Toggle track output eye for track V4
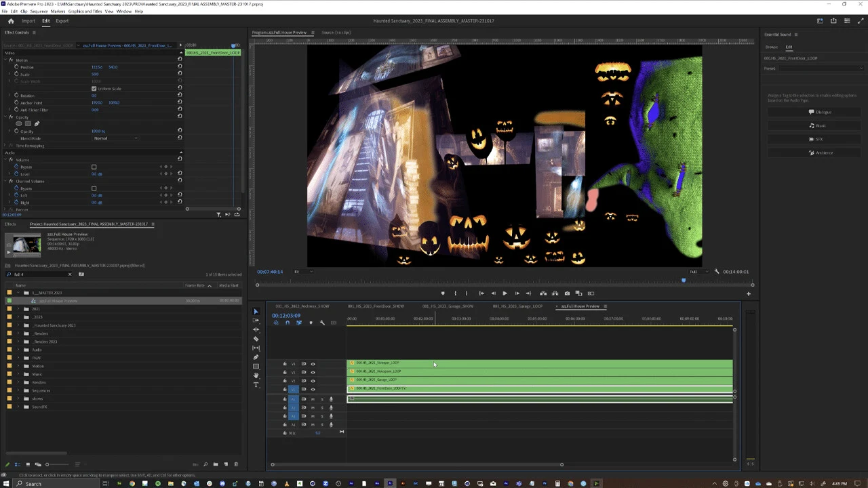 click(313, 364)
